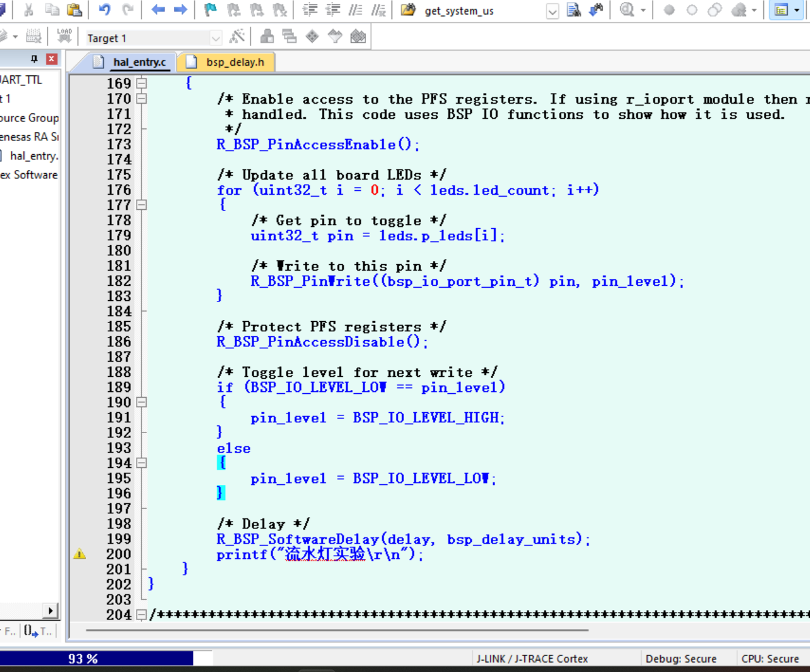Viewport: 810px width, 672px height.
Task: Switch to the hal_entry.c tab
Action: tap(131, 62)
